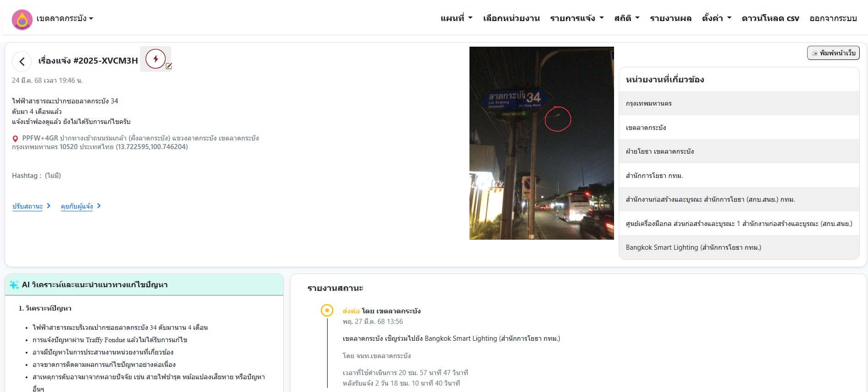
Task: Select สำนักการโยธา กทม. row
Action: click(x=739, y=176)
